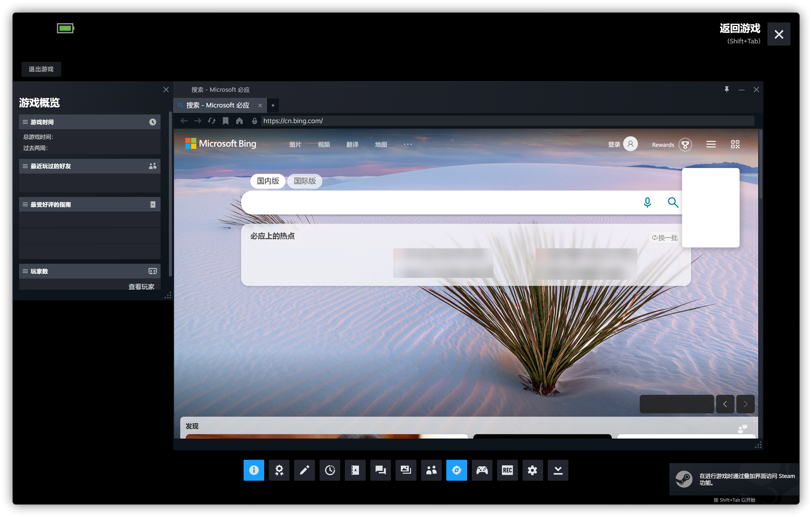The height and width of the screenshot is (517, 812).
Task: Open the 图片 menu item on Bing
Action: click(295, 144)
